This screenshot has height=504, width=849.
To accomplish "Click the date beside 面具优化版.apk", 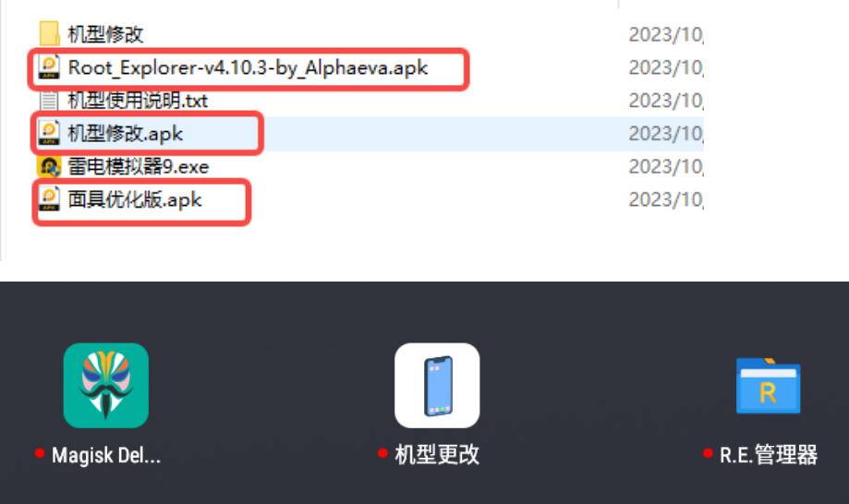I will click(x=666, y=199).
